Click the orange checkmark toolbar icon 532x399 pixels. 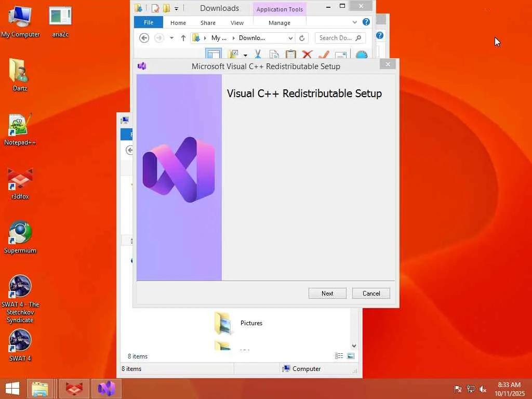(324, 55)
